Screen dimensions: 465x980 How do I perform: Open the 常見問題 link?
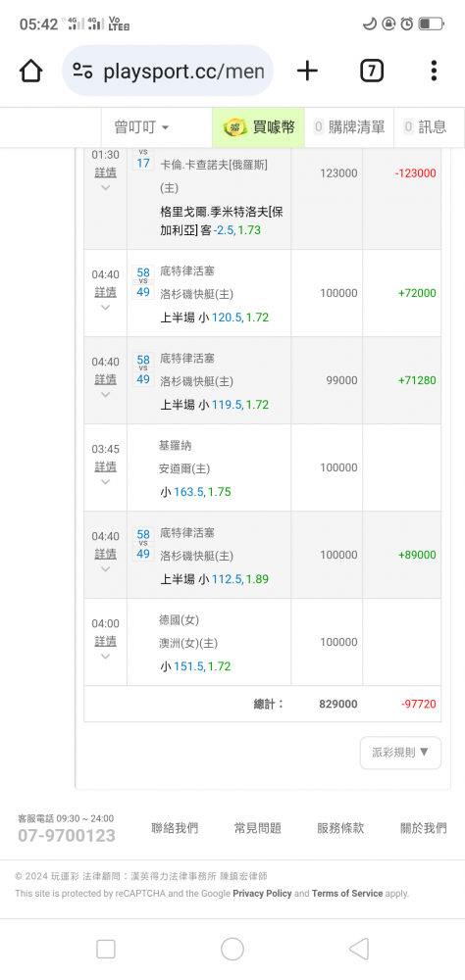coord(257,828)
